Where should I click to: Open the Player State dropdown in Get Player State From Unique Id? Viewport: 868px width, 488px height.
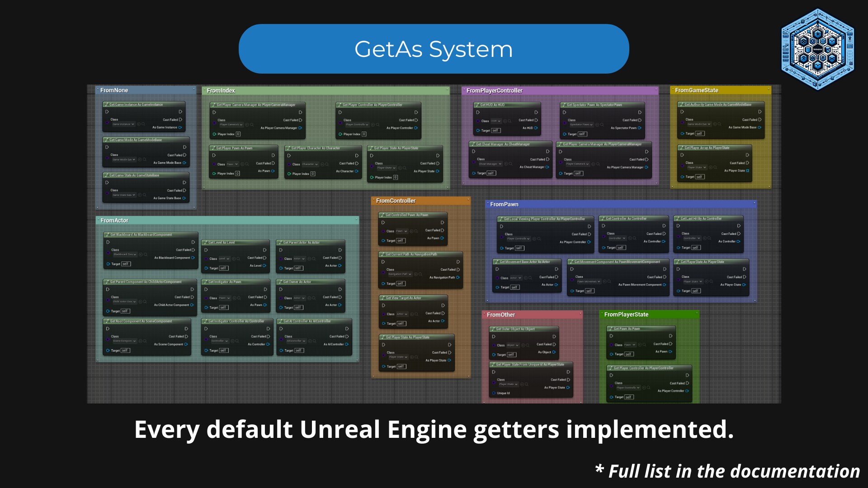tap(509, 384)
